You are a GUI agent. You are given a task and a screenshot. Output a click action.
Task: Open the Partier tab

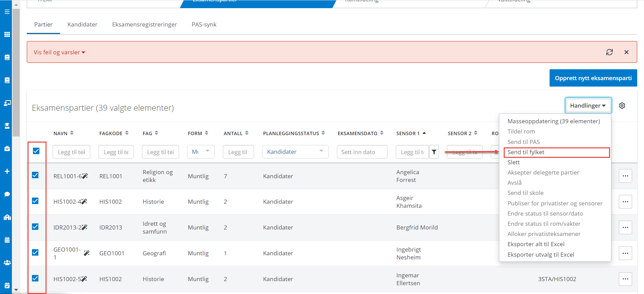[x=43, y=24]
